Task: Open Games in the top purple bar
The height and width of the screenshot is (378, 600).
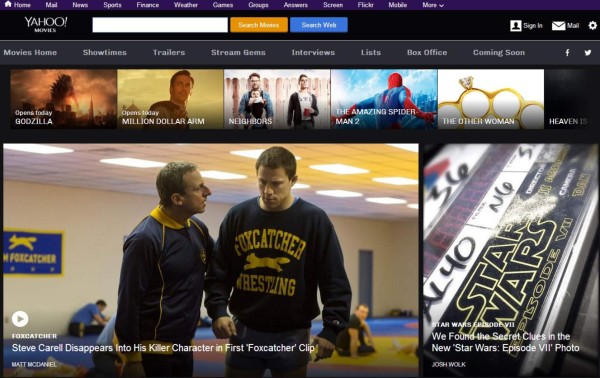Action: pos(223,5)
